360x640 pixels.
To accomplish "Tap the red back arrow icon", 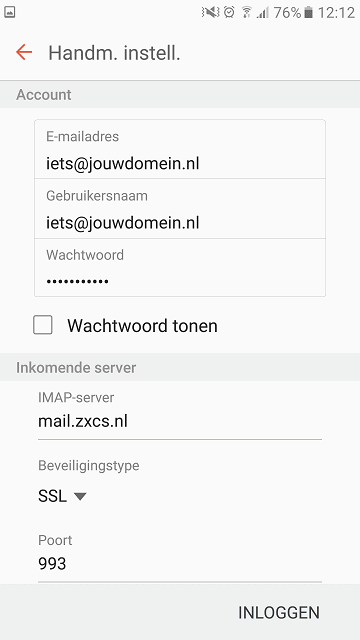I will 24,52.
